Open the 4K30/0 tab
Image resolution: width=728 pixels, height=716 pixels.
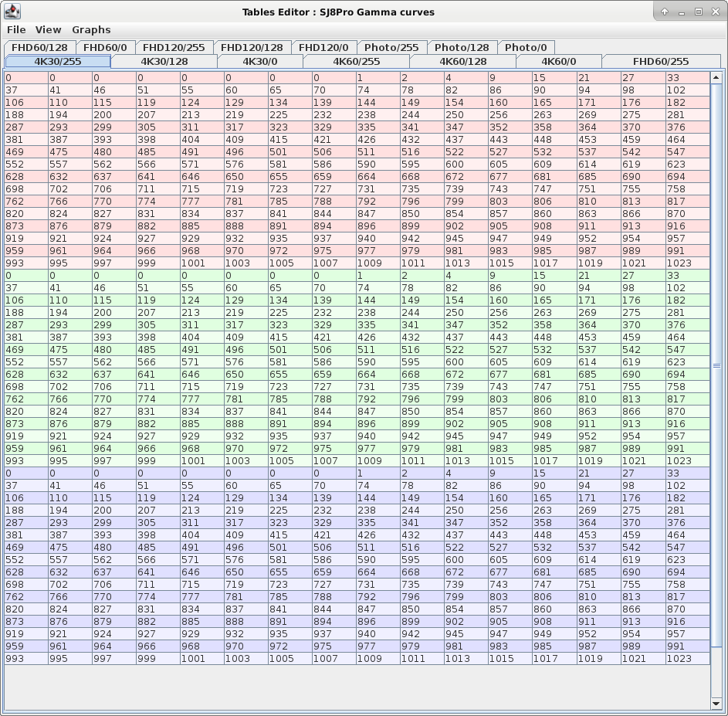pyautogui.click(x=260, y=61)
